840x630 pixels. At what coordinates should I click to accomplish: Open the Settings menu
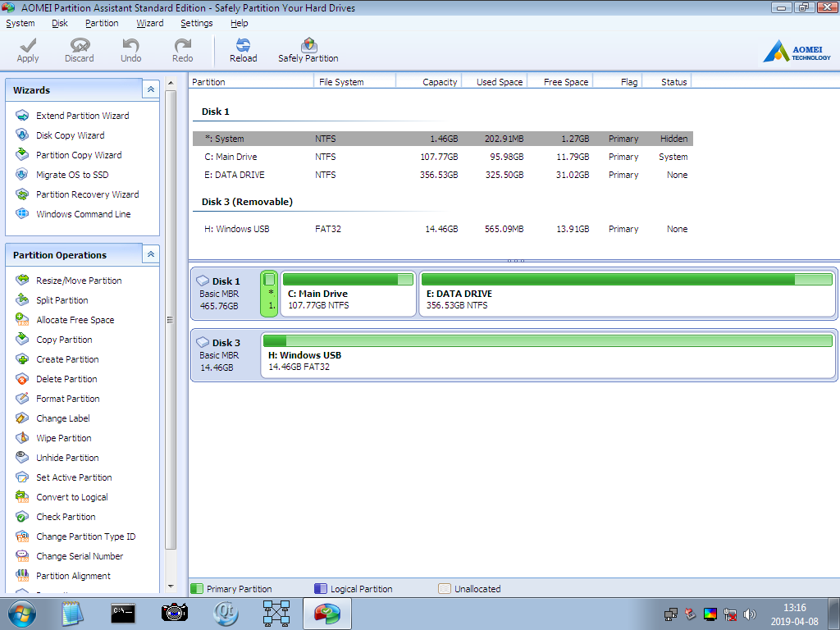(197, 23)
